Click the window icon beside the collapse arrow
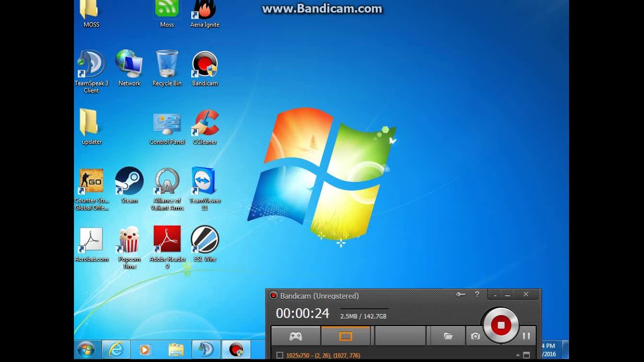The image size is (644, 362). (x=526, y=355)
